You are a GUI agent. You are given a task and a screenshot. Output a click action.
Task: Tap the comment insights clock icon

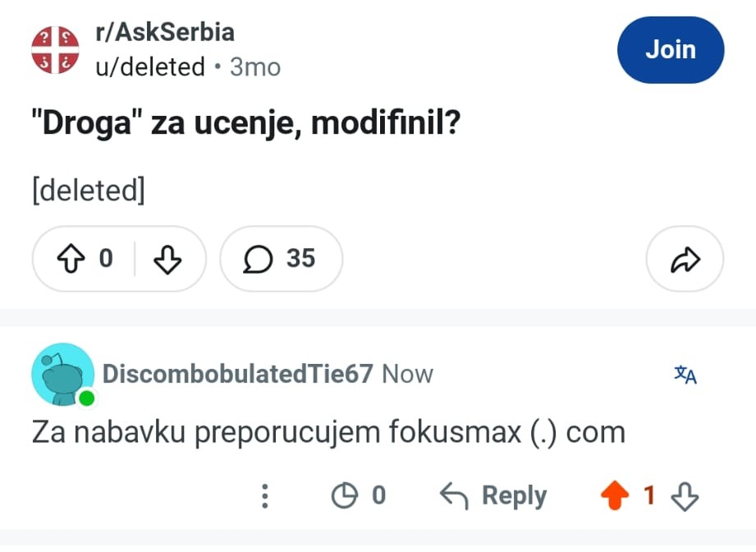[344, 495]
